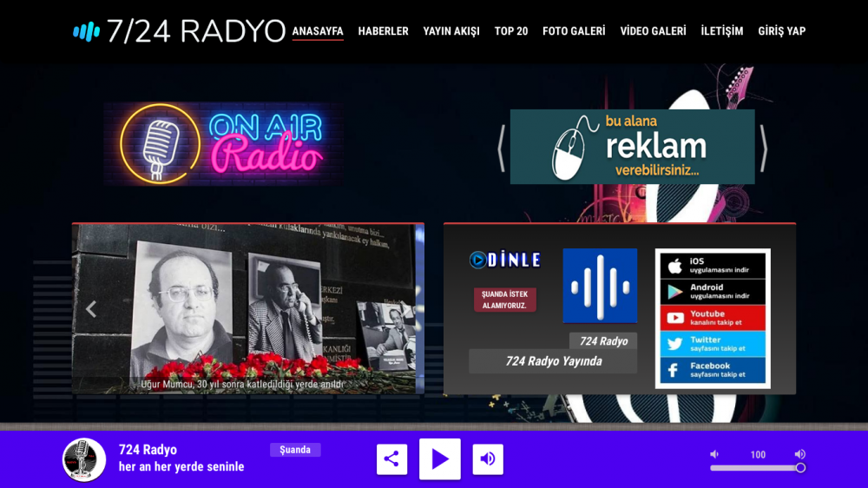Viewport: 868px width, 488px height.
Task: Follow the Twitter page
Action: [x=713, y=344]
